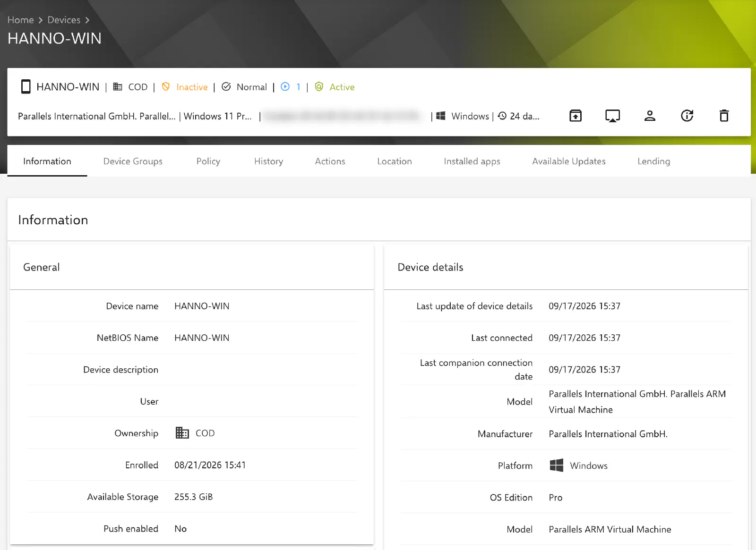The image size is (756, 550).
Task: Click Last update of device details timestamp
Action: [x=584, y=306]
